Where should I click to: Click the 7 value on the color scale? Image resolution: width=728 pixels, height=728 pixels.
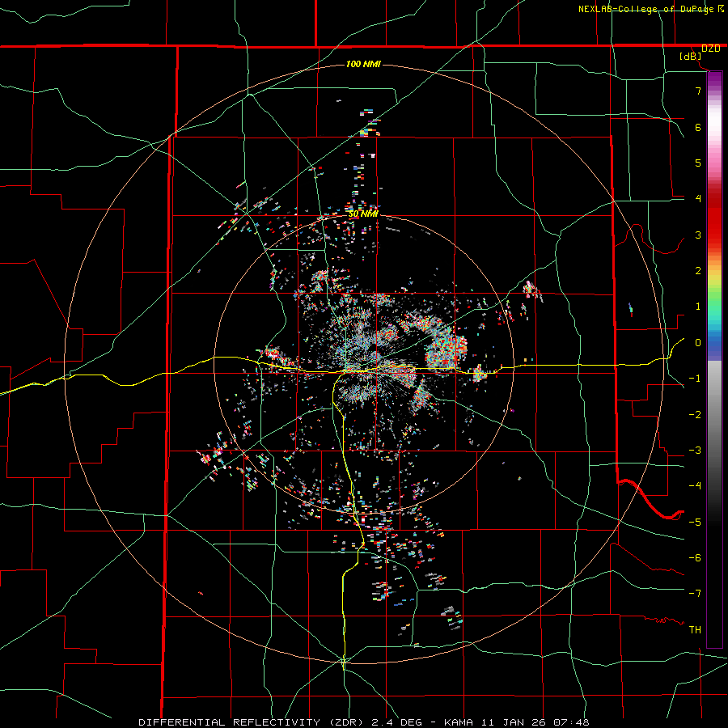tap(698, 91)
